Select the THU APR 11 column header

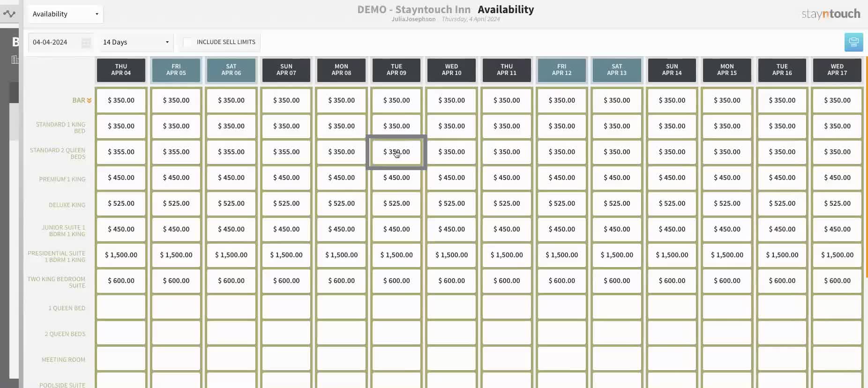click(x=507, y=70)
